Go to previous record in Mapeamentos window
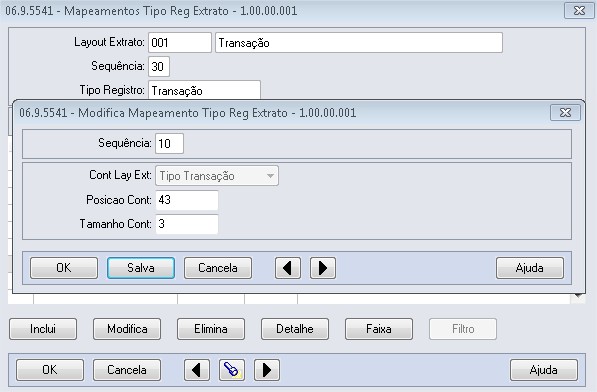The image size is (597, 392). click(197, 370)
